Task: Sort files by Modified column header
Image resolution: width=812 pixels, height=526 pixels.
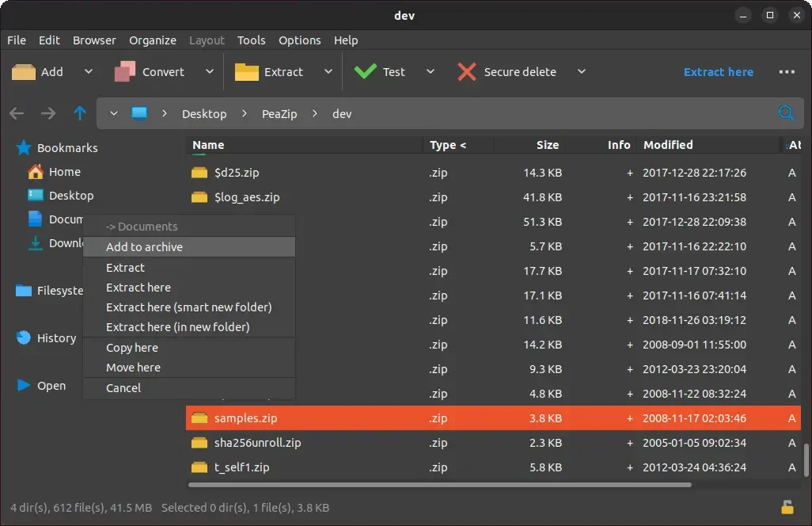Action: (668, 145)
